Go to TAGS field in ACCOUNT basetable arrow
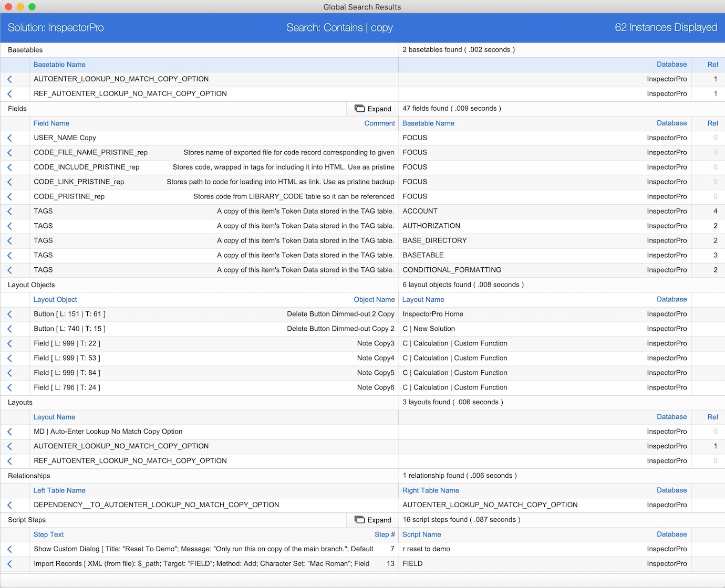This screenshot has width=725, height=588. pyautogui.click(x=9, y=212)
